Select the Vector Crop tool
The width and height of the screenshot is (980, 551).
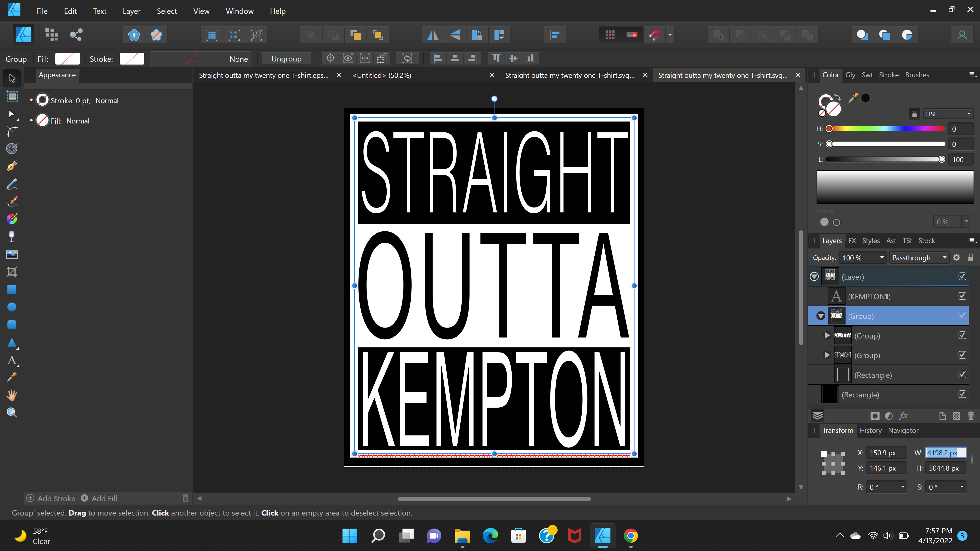(x=12, y=272)
